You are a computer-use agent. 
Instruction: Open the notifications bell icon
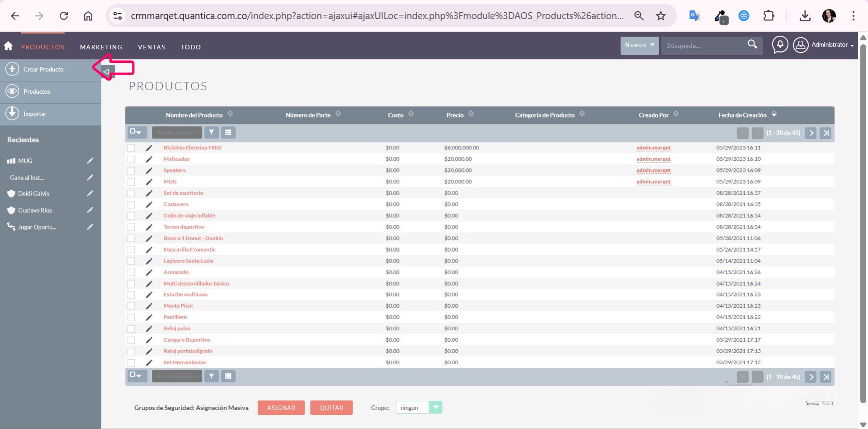780,45
